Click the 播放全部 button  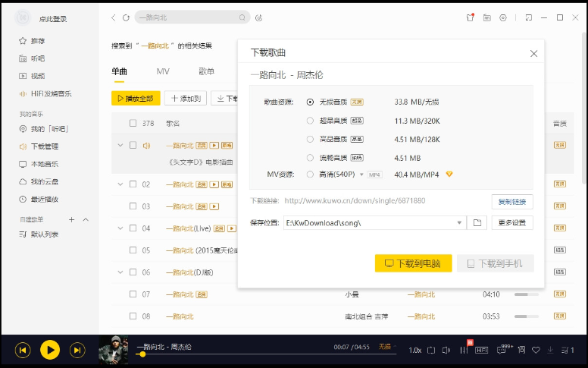tap(136, 99)
